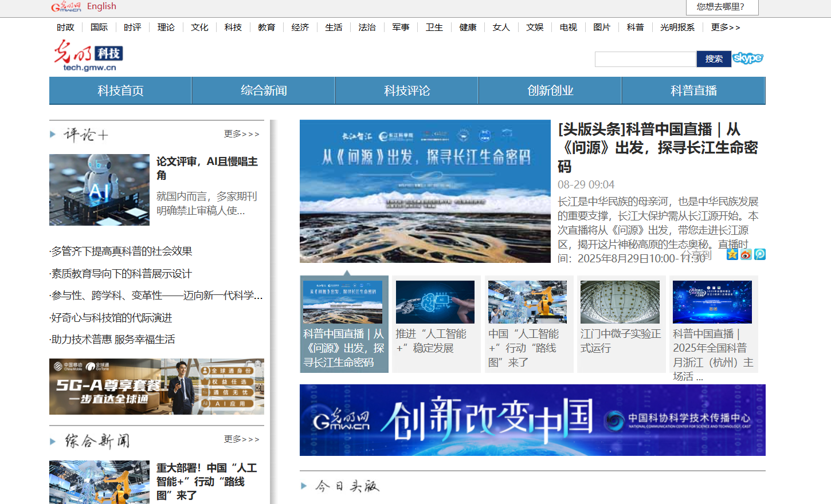Open the 5G-A尊享套餐 advertisement banner
831x504 pixels.
pyautogui.click(x=156, y=387)
